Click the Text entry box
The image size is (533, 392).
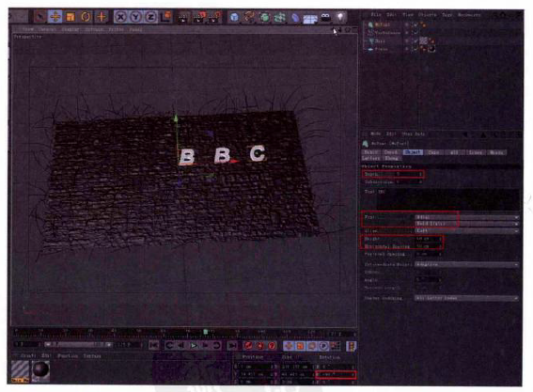tap(448, 199)
